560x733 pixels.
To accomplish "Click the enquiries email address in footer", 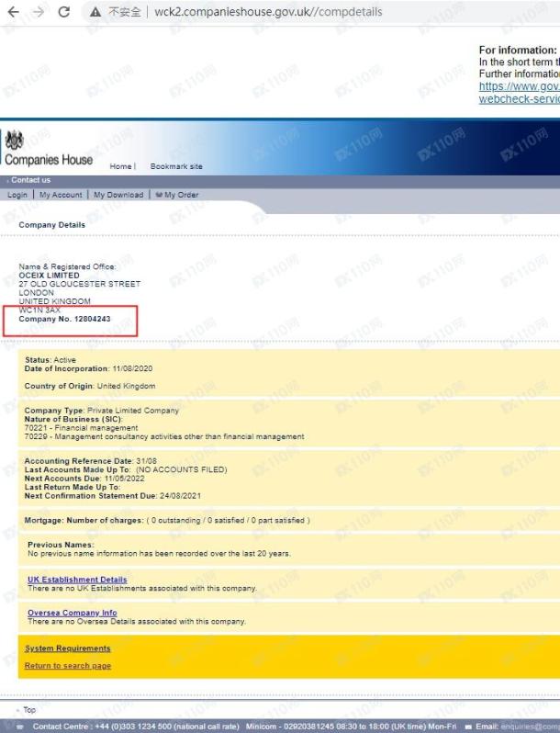I will 530,727.
